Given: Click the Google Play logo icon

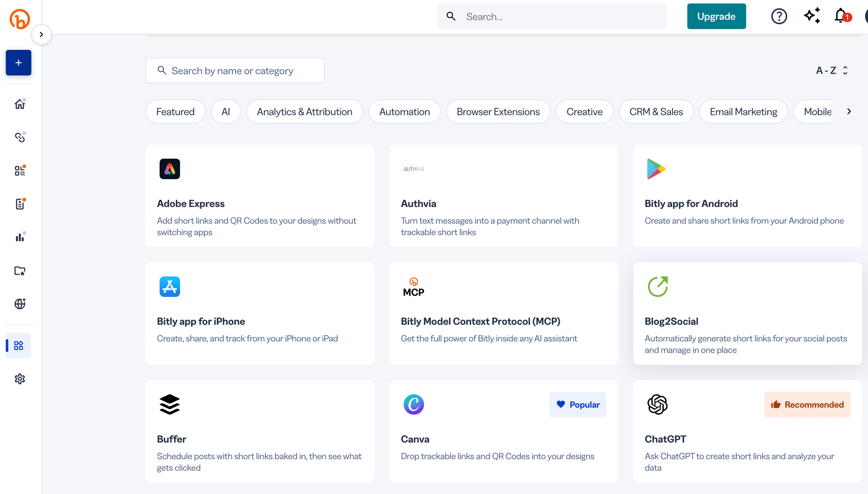Looking at the screenshot, I should [x=656, y=169].
